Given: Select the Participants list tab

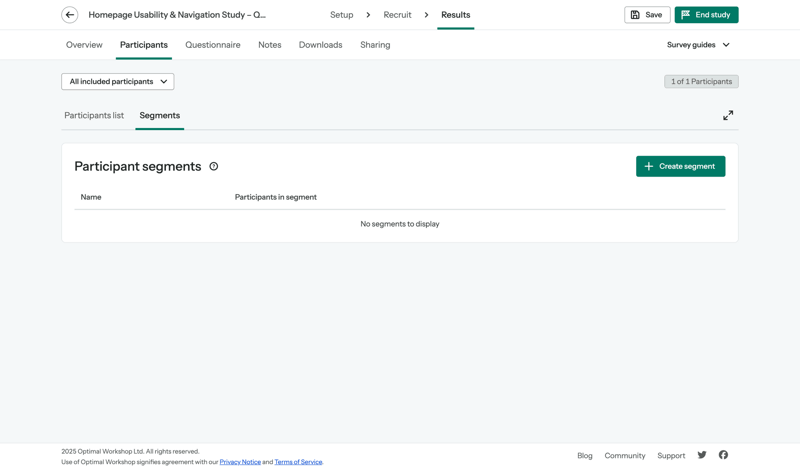Looking at the screenshot, I should pyautogui.click(x=94, y=115).
